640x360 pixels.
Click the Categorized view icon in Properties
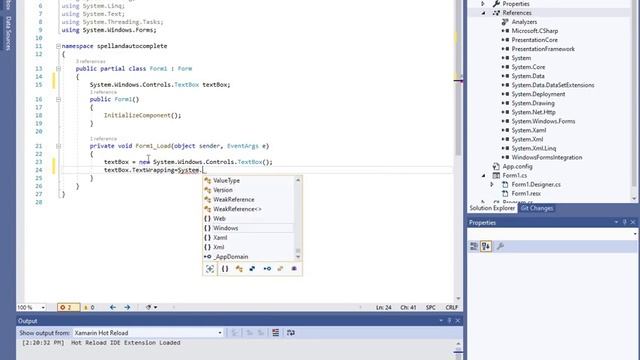click(474, 246)
